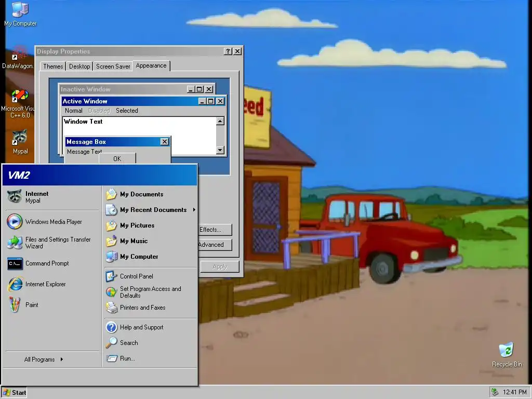Open My Music in start menu

[150, 241]
